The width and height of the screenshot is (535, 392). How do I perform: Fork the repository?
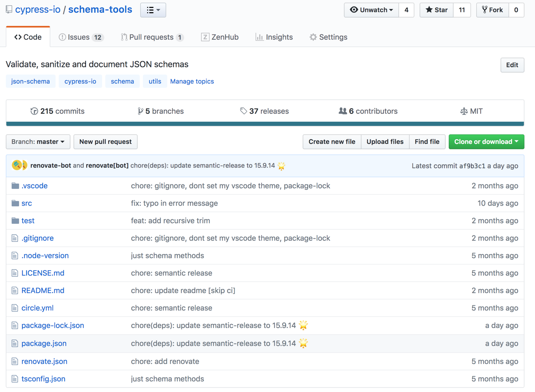click(x=493, y=10)
